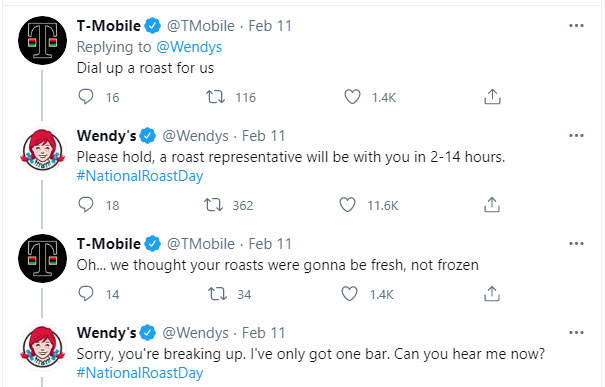Share the "fresh, not frozen" tweet

(x=492, y=294)
